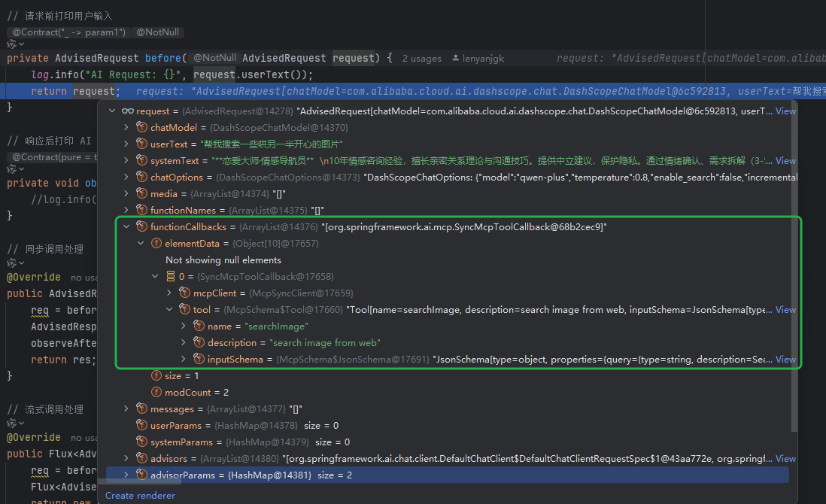Click the field icon of tool
Viewport: 826px width, 504px height.
(184, 310)
